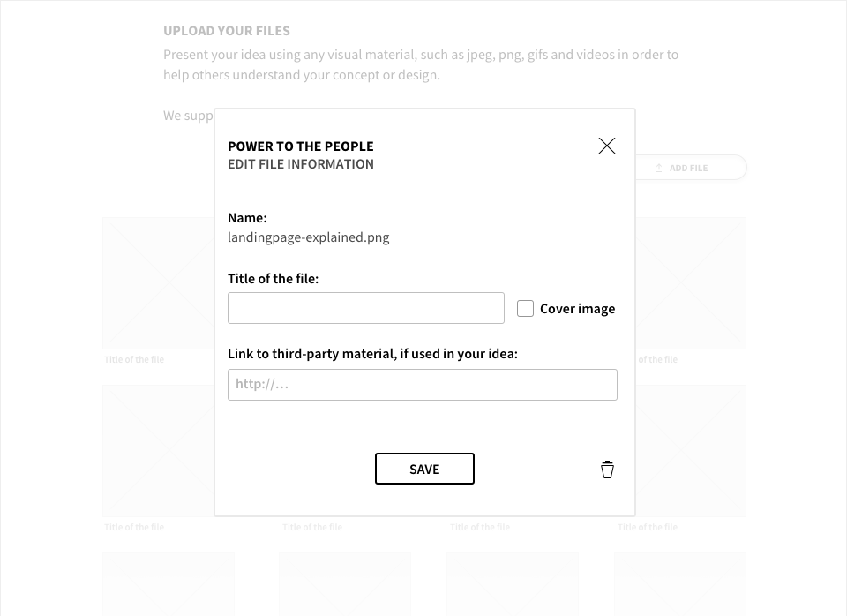
Task: Open second partially visible thumbnail in bottom row
Action: click(345, 584)
